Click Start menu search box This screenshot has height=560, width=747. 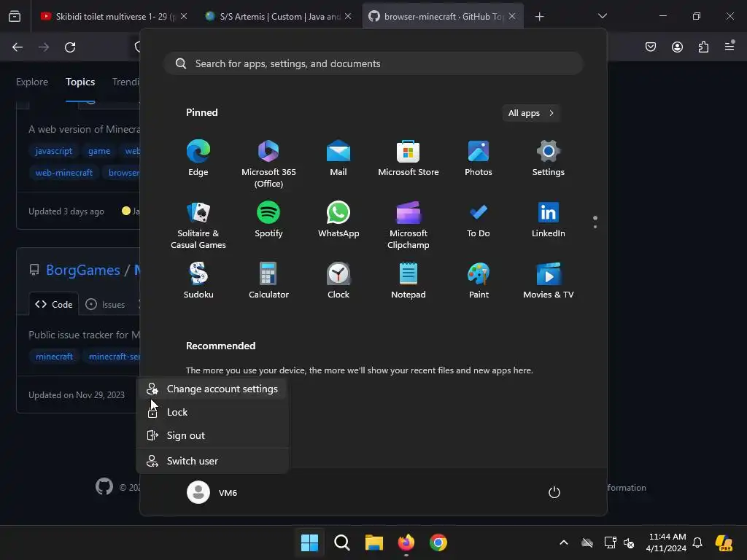coord(373,64)
